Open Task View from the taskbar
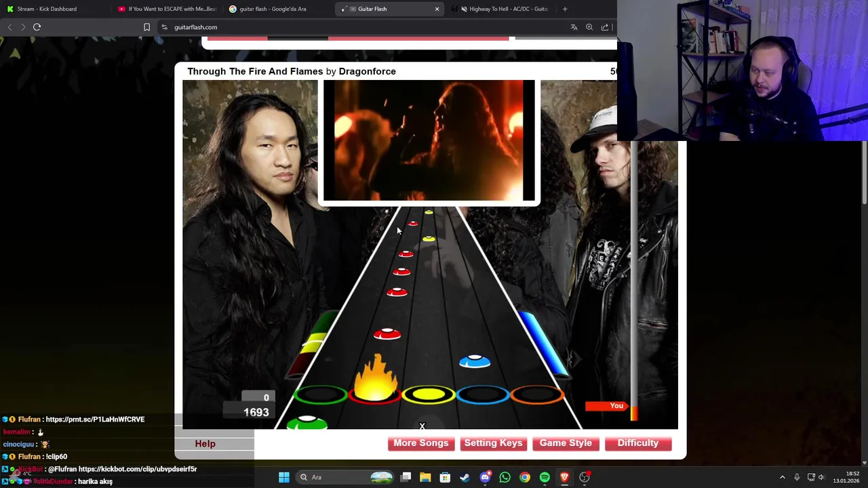 (406, 477)
